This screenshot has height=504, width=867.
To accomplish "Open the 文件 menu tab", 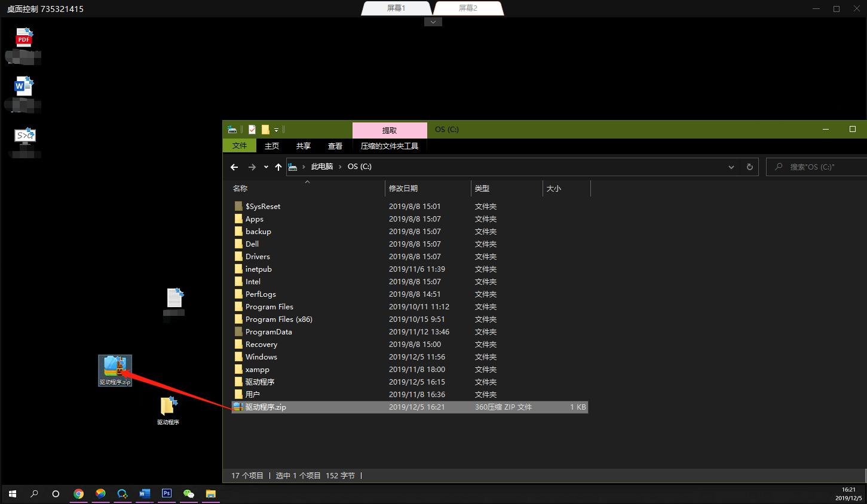I will 240,146.
